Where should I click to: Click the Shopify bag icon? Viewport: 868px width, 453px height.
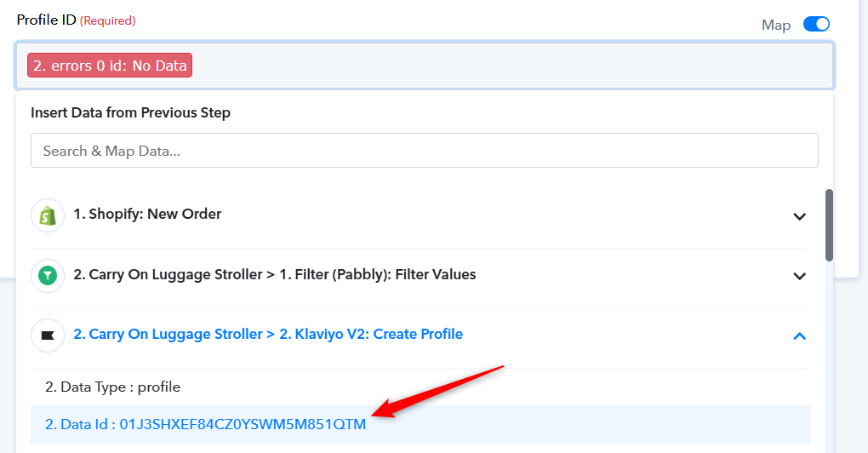pos(48,215)
